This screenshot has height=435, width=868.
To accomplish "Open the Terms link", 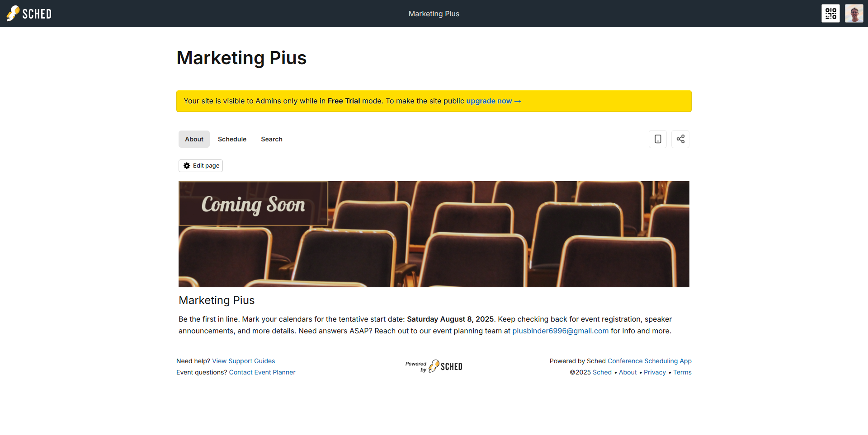I will pos(682,372).
